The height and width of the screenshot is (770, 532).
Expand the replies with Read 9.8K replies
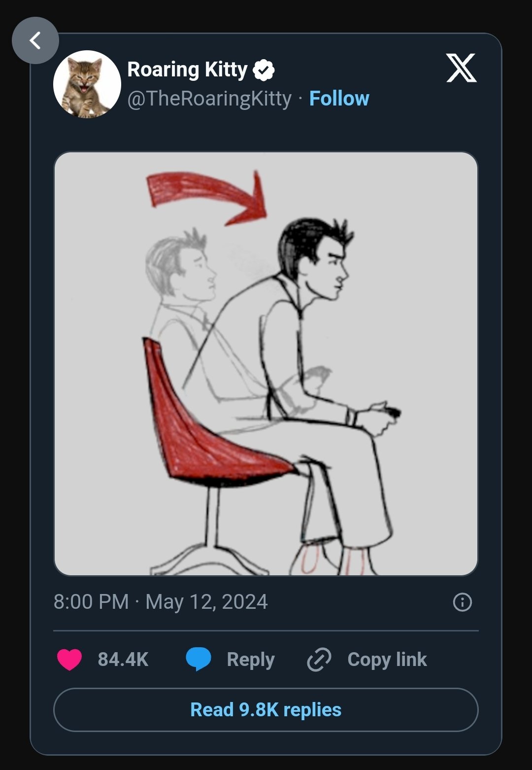[266, 710]
